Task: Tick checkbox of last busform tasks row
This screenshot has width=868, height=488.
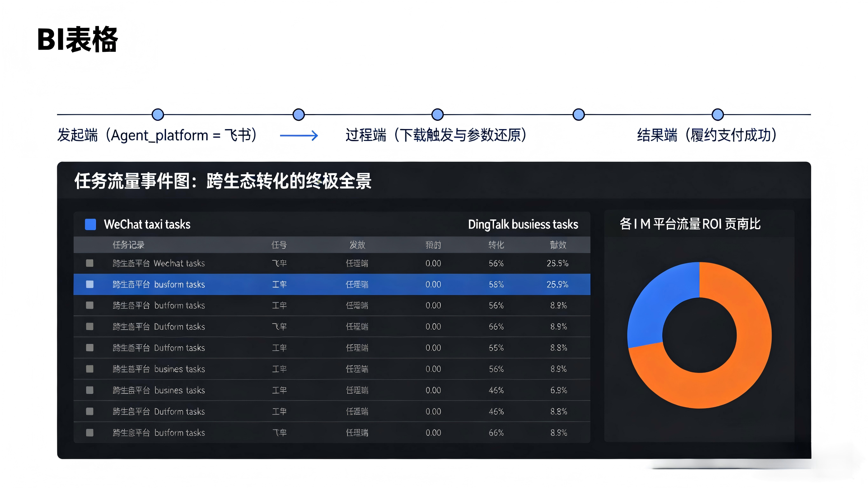Action: click(x=90, y=432)
